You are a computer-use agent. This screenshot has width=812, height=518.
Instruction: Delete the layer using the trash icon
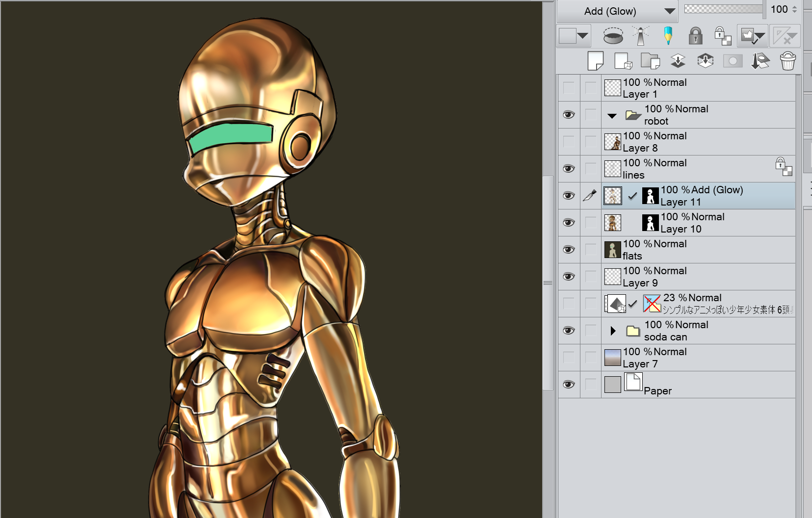(x=787, y=61)
